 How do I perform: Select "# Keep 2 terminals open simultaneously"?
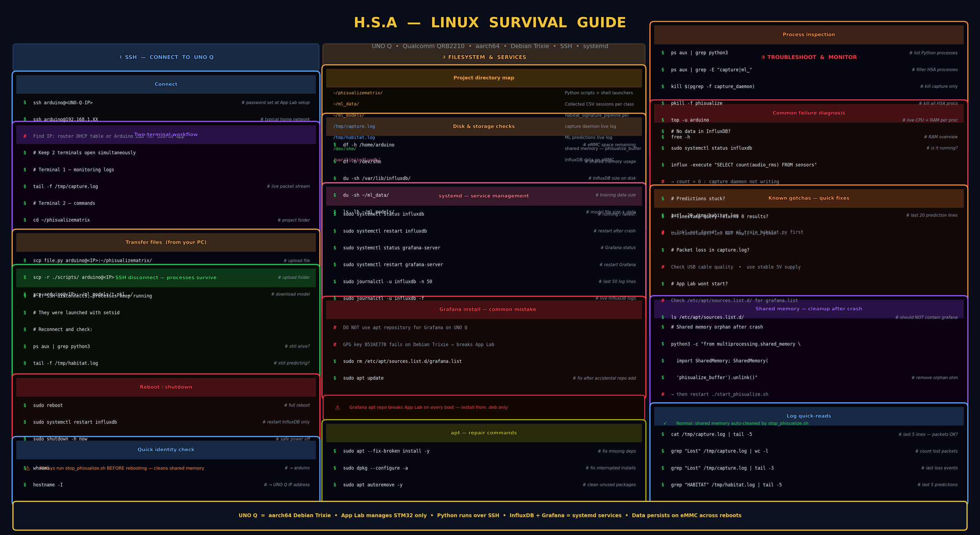[85, 153]
